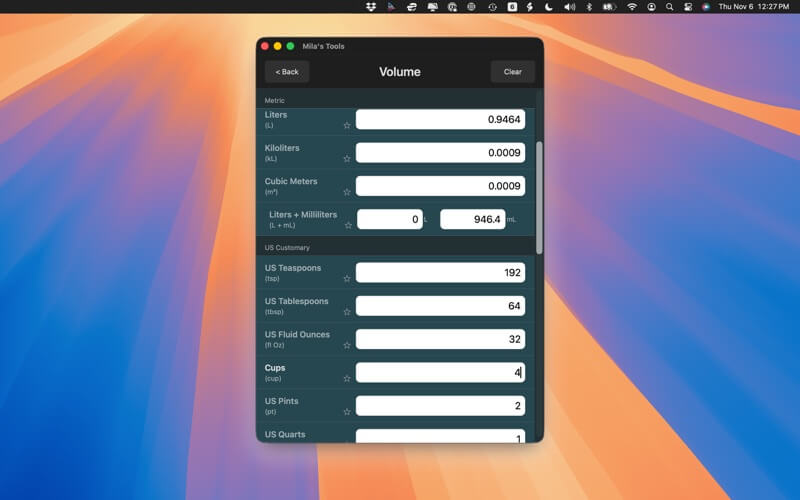Viewport: 800px width, 500px height.
Task: Click the Kiloliters value field
Action: [x=440, y=153]
